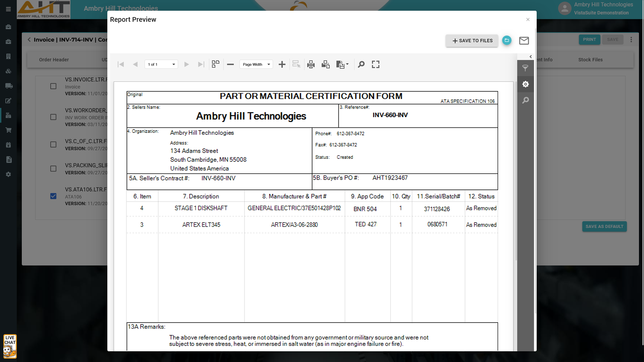Check the VS.INVOICE.LTR checkbox
The width and height of the screenshot is (644, 362).
tap(53, 86)
